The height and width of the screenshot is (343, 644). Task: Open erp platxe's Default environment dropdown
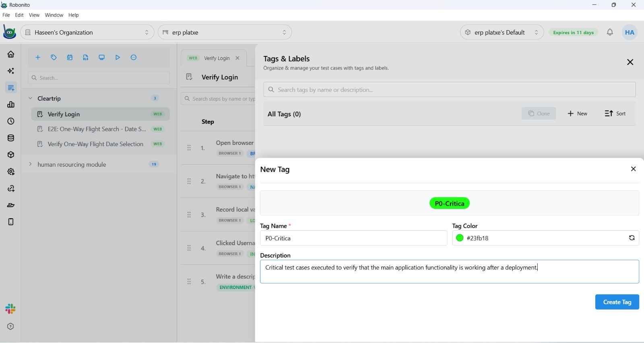pyautogui.click(x=502, y=32)
